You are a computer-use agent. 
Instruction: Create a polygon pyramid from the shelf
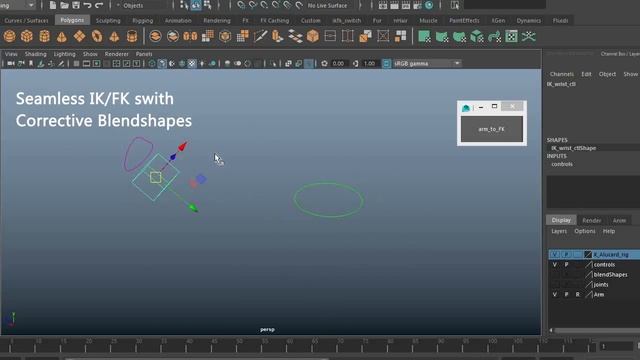pos(114,37)
